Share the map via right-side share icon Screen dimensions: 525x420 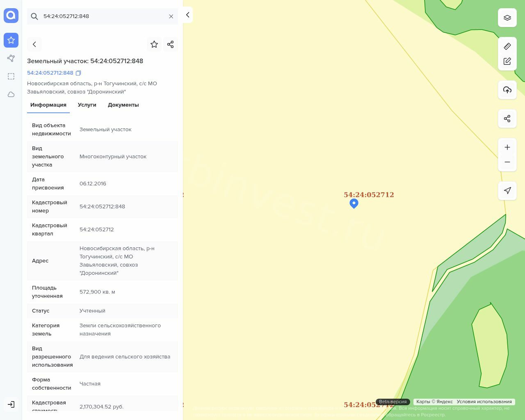click(507, 119)
